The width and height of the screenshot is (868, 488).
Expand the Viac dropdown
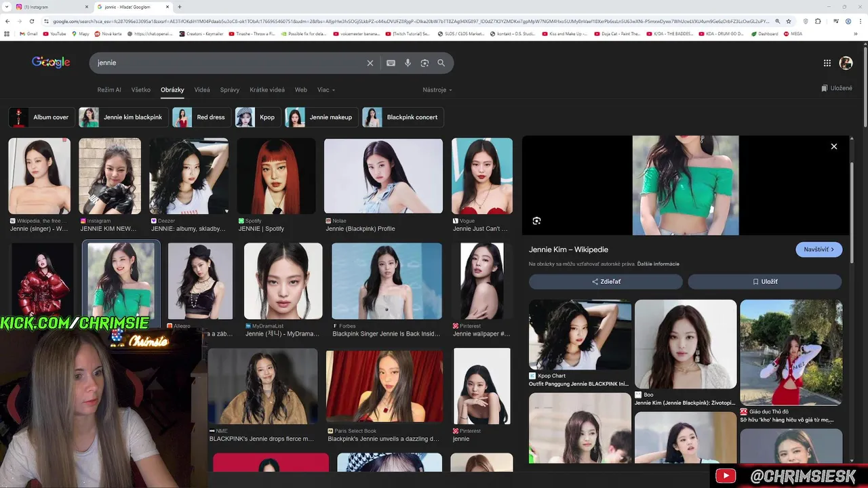(326, 89)
